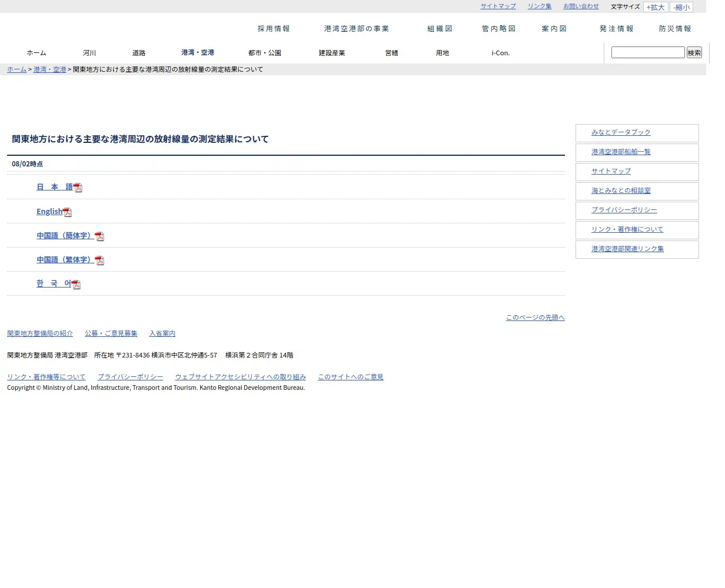Open the 港湾空港部の事業 menu item
The width and height of the screenshot is (725, 588).
357,29
